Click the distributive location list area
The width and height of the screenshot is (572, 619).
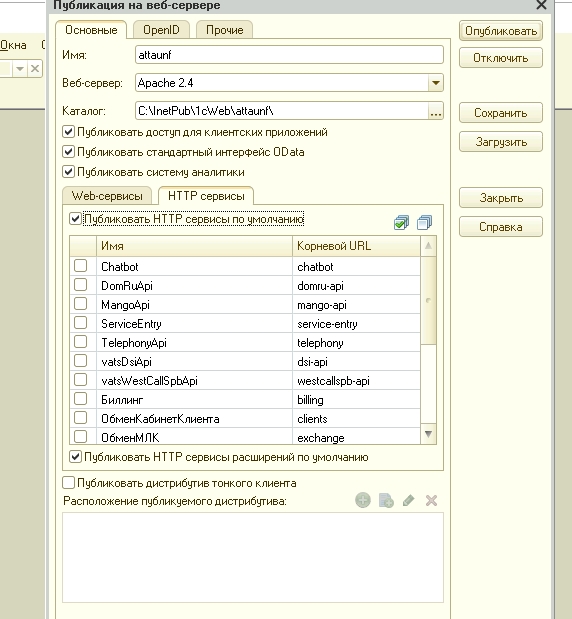[253, 557]
